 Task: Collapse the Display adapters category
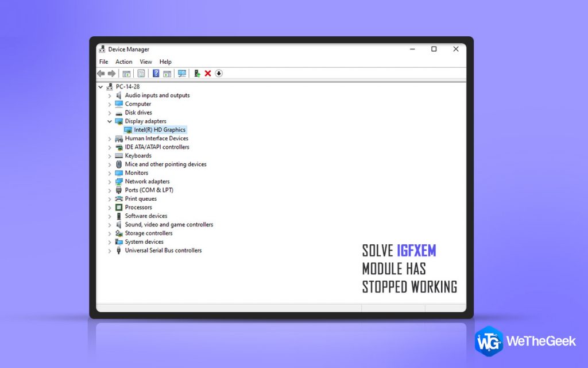tap(110, 121)
